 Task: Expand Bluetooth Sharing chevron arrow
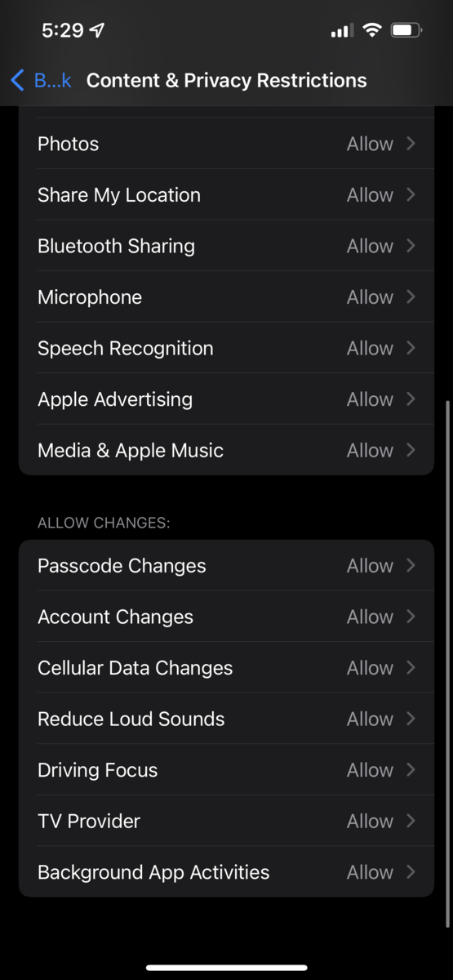(411, 246)
